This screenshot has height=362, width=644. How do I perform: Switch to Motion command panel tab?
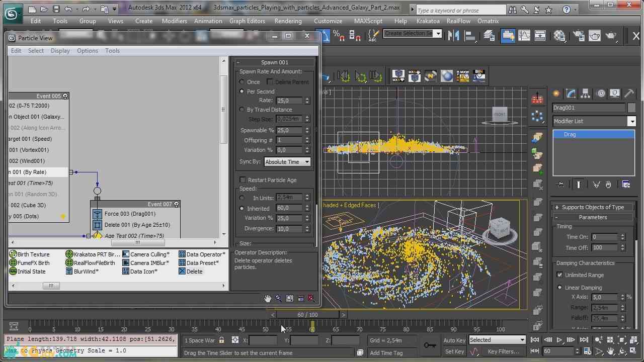point(600,94)
